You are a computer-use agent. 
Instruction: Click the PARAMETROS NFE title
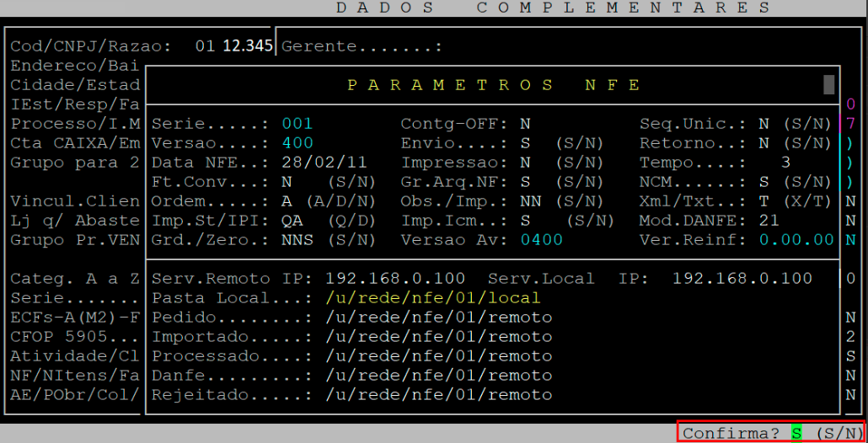click(x=494, y=85)
